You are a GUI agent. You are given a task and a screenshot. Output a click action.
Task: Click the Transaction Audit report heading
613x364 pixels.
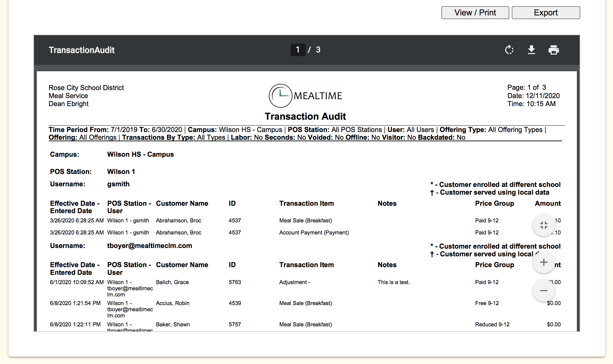click(x=305, y=116)
